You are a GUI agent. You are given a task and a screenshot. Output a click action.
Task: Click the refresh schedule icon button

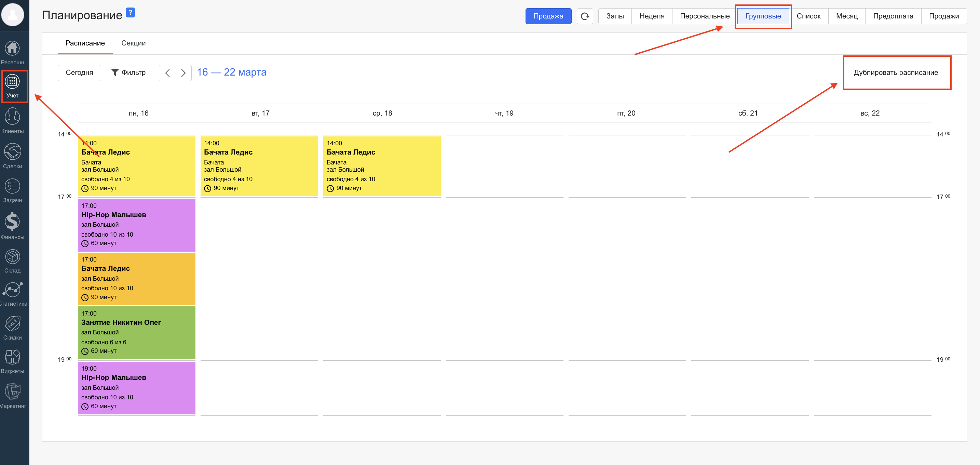tap(585, 16)
